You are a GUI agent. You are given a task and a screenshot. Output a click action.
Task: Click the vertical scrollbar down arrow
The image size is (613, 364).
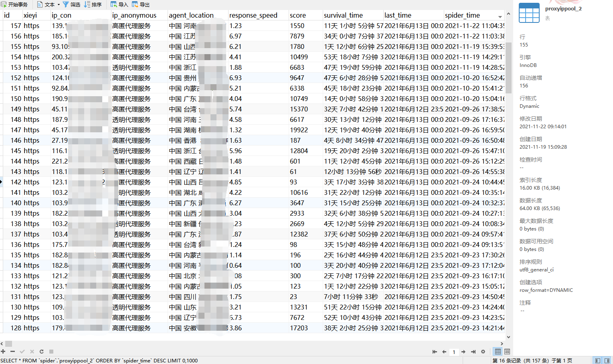point(508,337)
